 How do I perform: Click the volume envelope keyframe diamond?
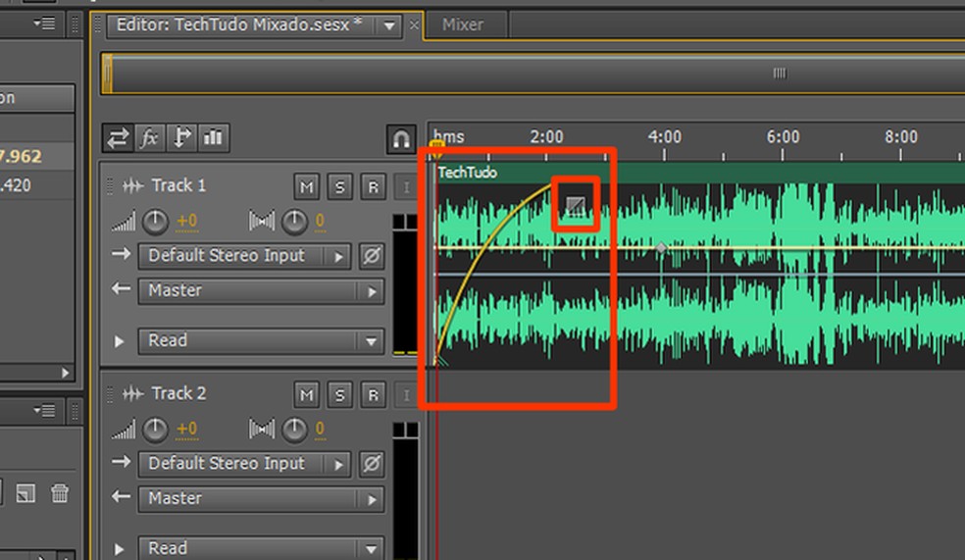(x=661, y=248)
